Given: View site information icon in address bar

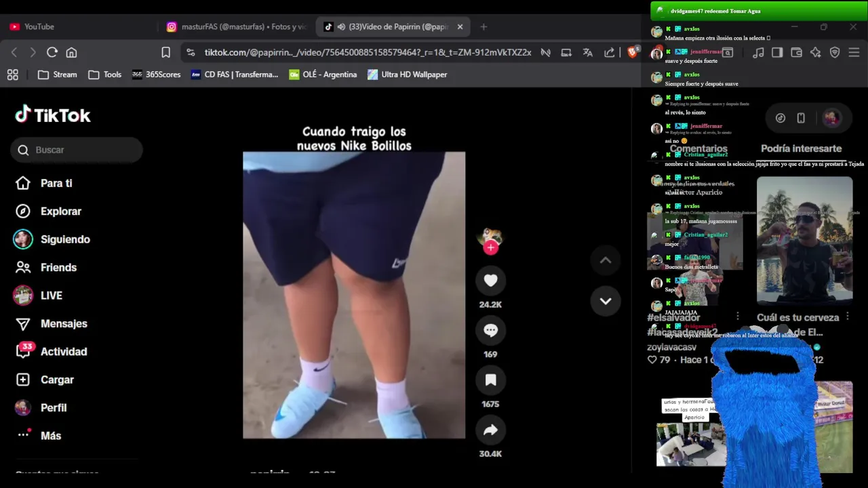Looking at the screenshot, I should (x=191, y=52).
